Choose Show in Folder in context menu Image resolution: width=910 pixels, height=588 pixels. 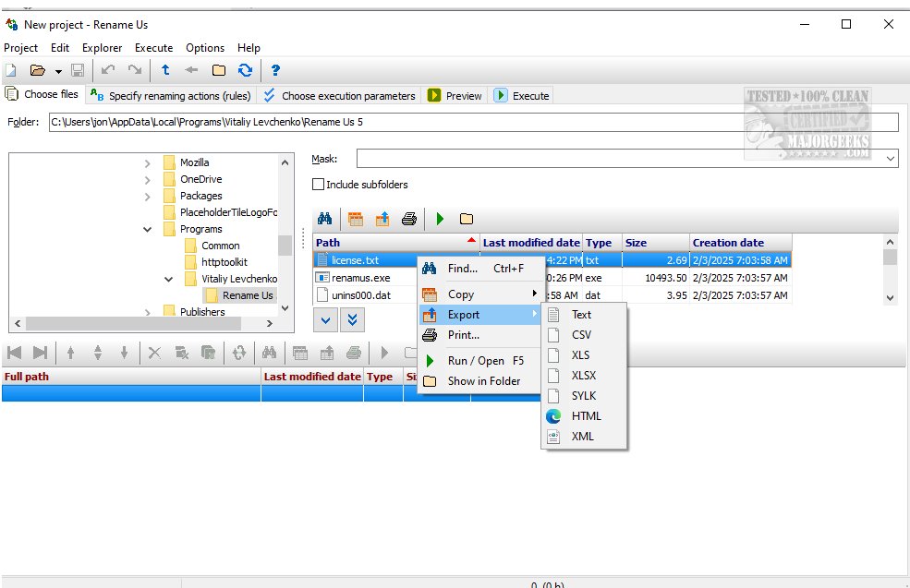tap(481, 381)
